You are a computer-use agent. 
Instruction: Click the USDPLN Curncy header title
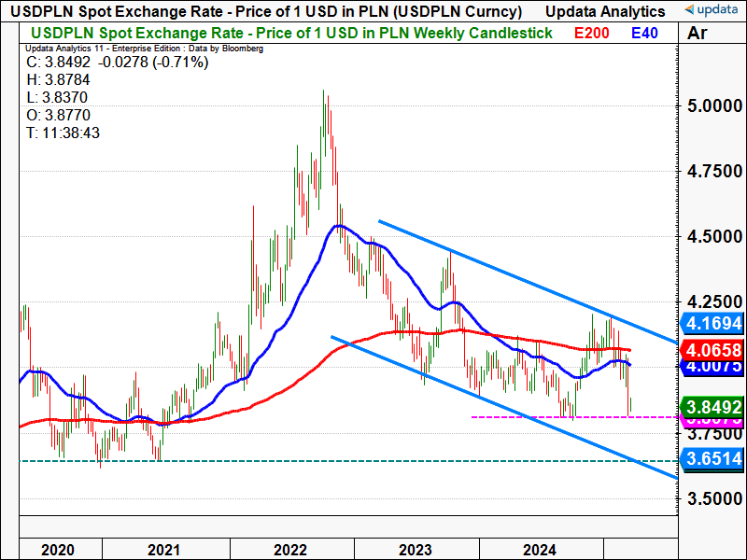pyautogui.click(x=265, y=11)
